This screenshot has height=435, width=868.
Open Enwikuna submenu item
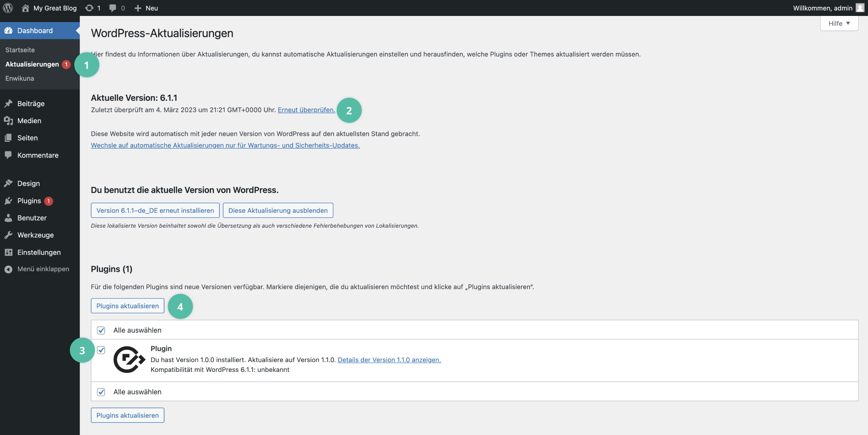click(x=20, y=78)
